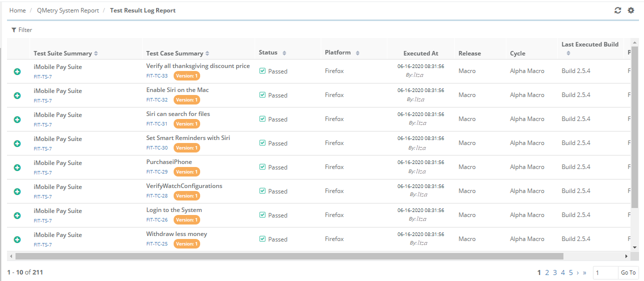The image size is (644, 281).
Task: Sort by Test Case Summary column
Action: click(x=207, y=53)
